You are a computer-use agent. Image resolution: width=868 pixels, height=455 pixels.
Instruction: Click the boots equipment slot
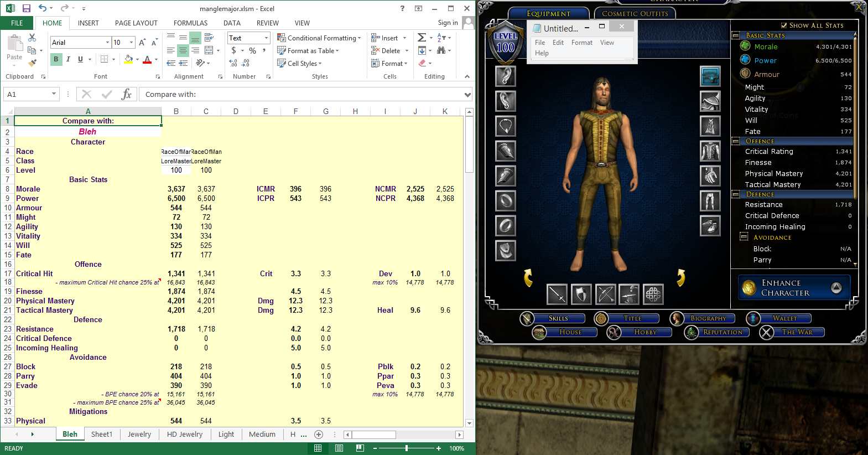710,225
